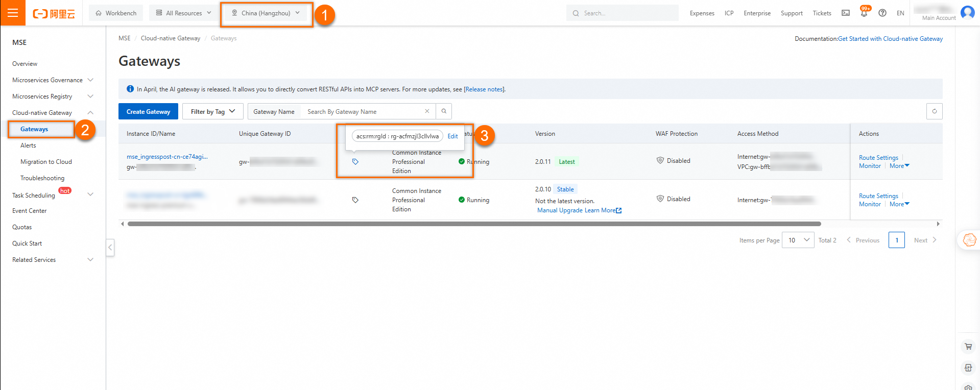Screen dimensions: 980x390
Task: Open the China (Hangzhou) region dropdown
Action: 266,13
